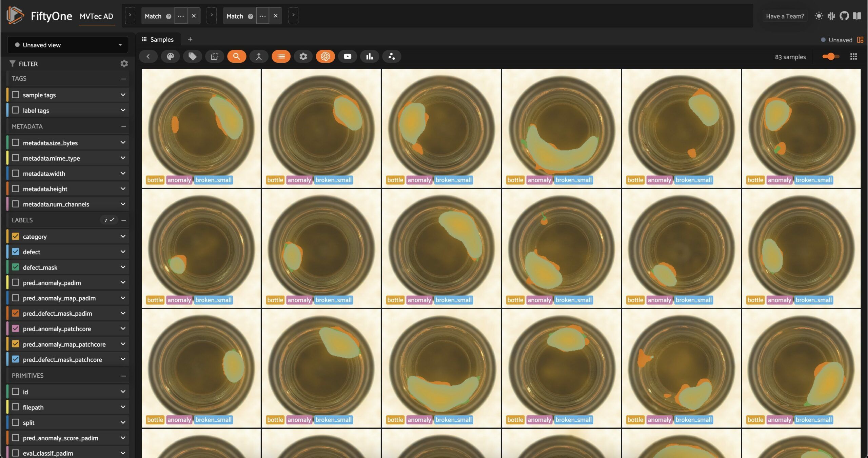Check the sample tags checkbox
The width and height of the screenshot is (868, 458).
pos(16,95)
